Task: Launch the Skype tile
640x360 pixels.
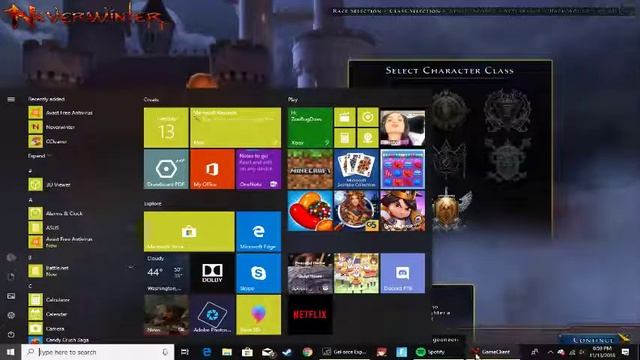Action: coord(258,273)
